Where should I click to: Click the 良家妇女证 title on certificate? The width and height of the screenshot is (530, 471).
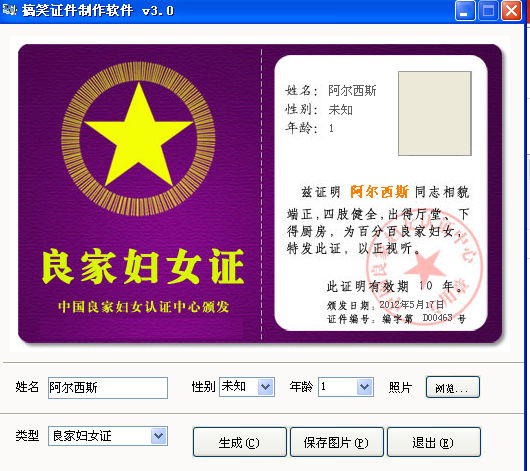143,266
